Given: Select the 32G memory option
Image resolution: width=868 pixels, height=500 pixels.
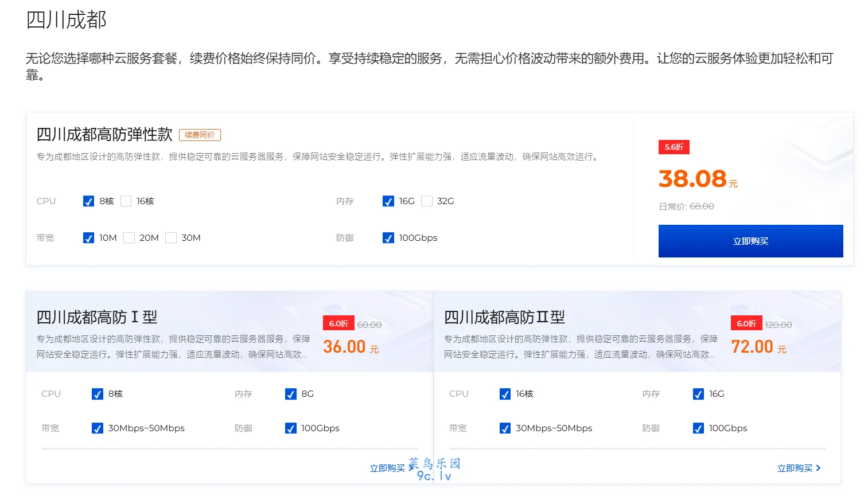Looking at the screenshot, I should [427, 201].
